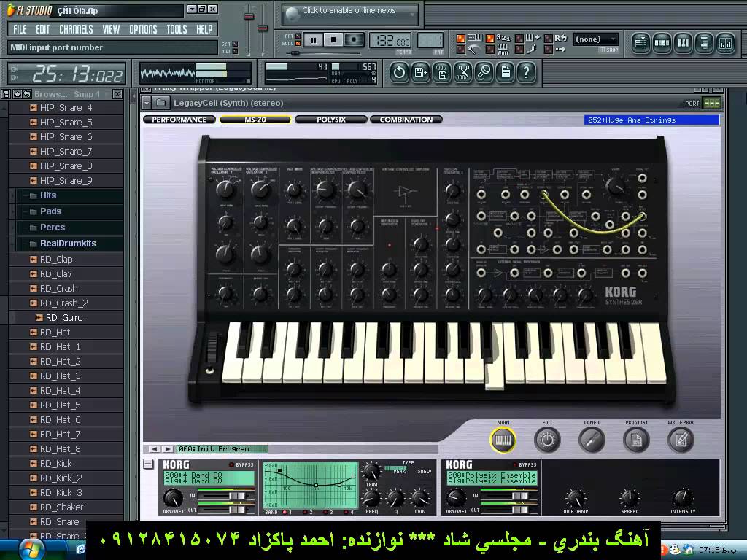Open the mixer view button
The image size is (747, 560).
(724, 43)
